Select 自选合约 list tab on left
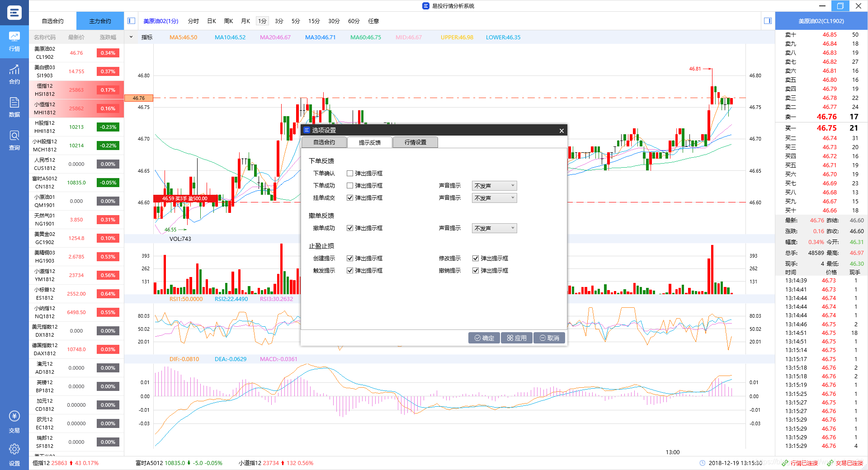This screenshot has height=470, width=868. pyautogui.click(x=53, y=21)
